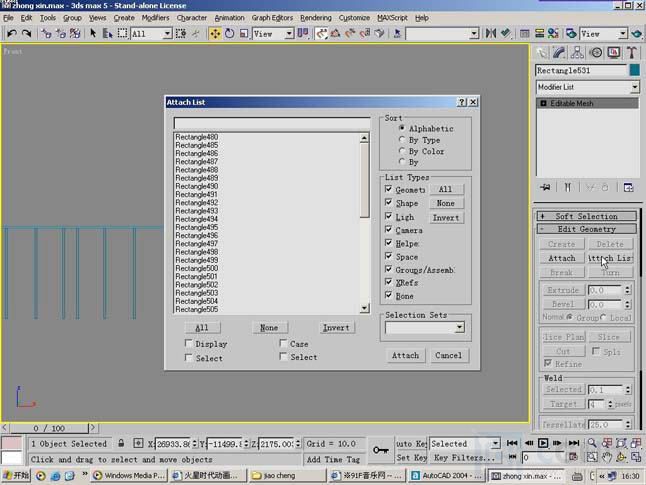Click Configure Modifier Sets icon
The width and height of the screenshot is (646, 485).
[x=628, y=187]
